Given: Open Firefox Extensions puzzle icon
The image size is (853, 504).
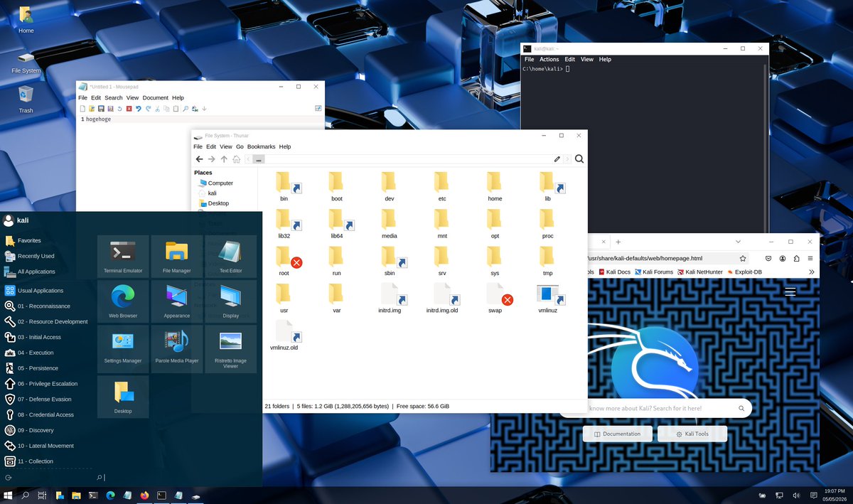Looking at the screenshot, I should point(797,259).
